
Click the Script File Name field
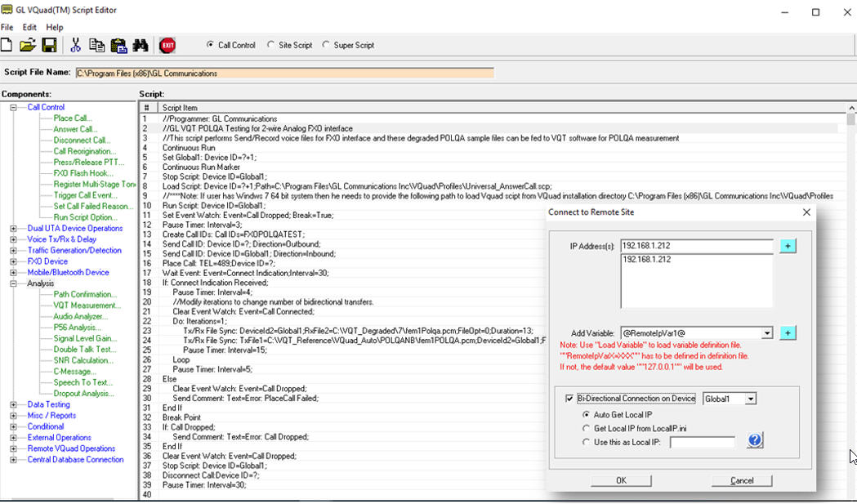[x=285, y=74]
